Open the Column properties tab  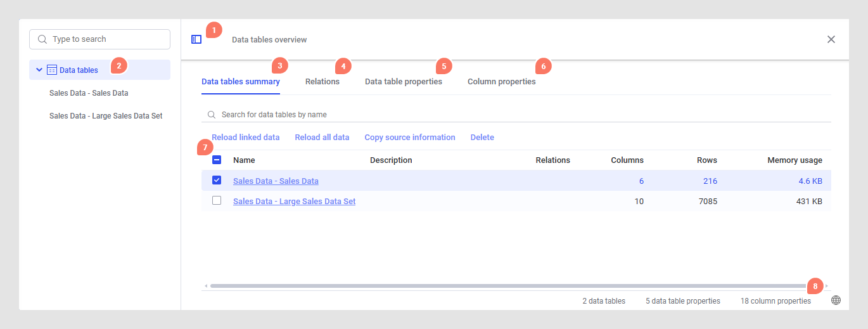coord(501,82)
